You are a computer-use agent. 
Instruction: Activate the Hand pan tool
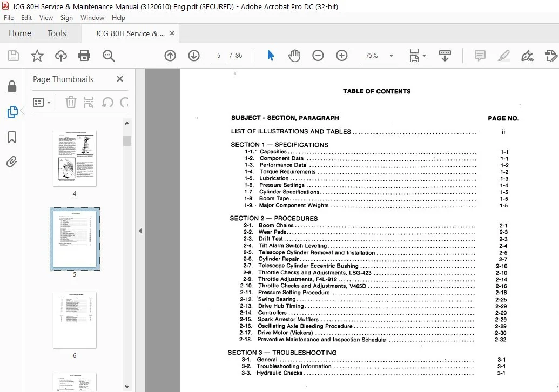[294, 56]
